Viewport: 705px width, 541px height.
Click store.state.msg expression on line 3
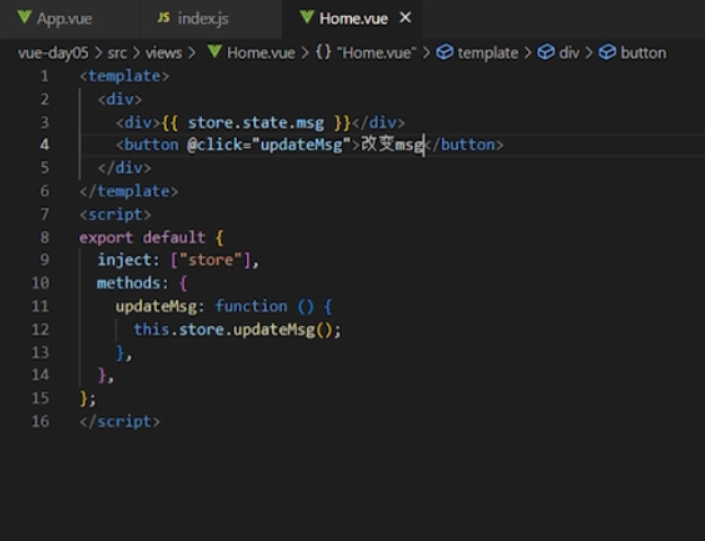tap(255, 122)
